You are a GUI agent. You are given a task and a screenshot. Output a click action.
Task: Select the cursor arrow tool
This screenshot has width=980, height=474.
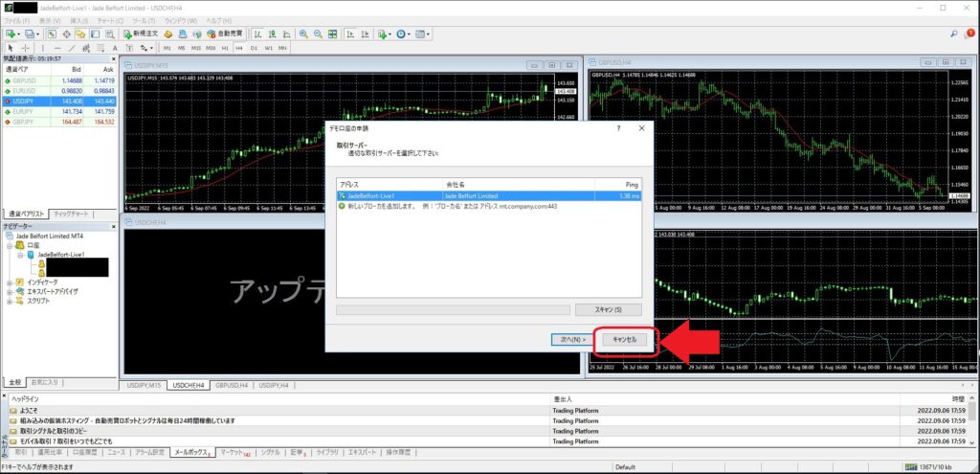[10, 48]
